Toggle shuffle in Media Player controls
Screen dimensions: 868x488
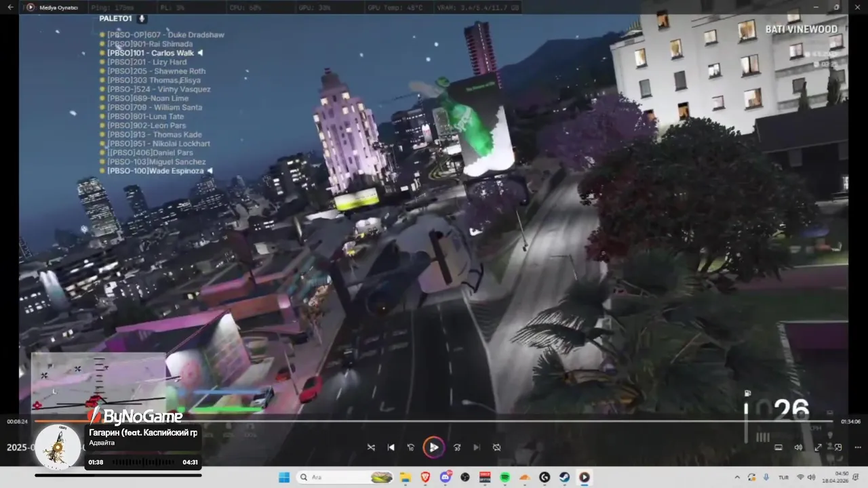(371, 447)
